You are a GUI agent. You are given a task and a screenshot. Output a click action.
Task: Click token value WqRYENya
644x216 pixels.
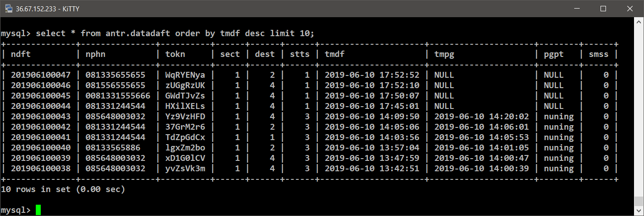point(185,75)
